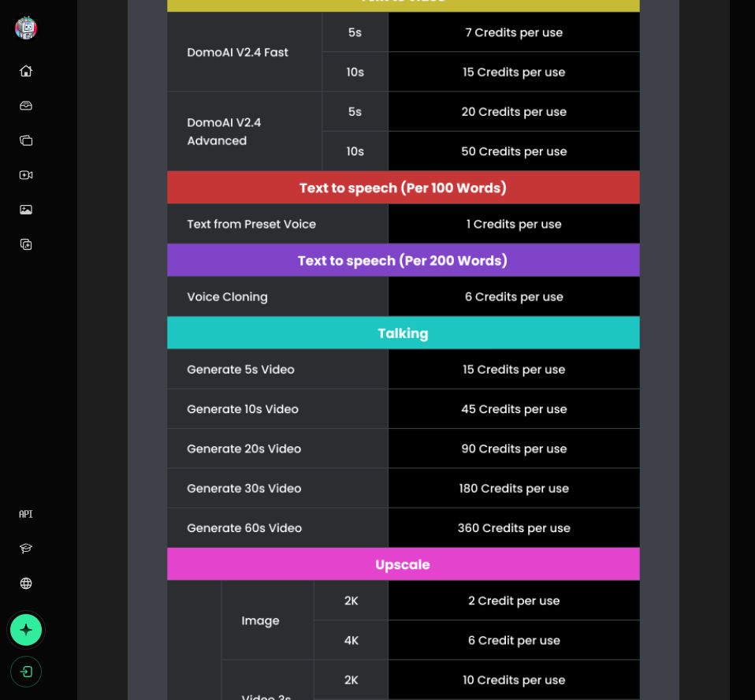Click the Text to speech Per 100 Words header

[403, 188]
